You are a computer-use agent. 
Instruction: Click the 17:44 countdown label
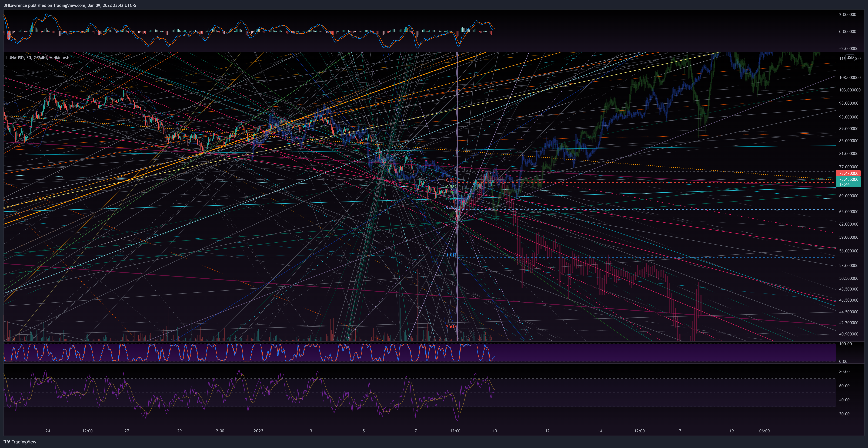pos(844,184)
